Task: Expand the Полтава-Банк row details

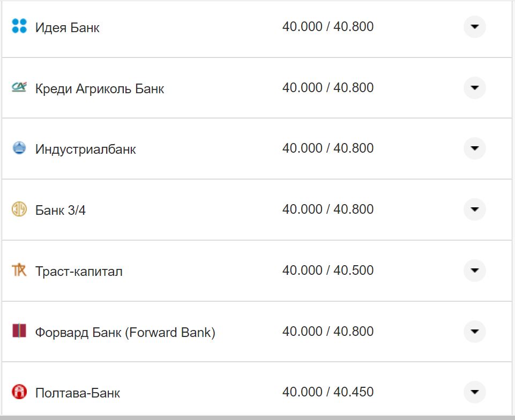Action: click(474, 392)
